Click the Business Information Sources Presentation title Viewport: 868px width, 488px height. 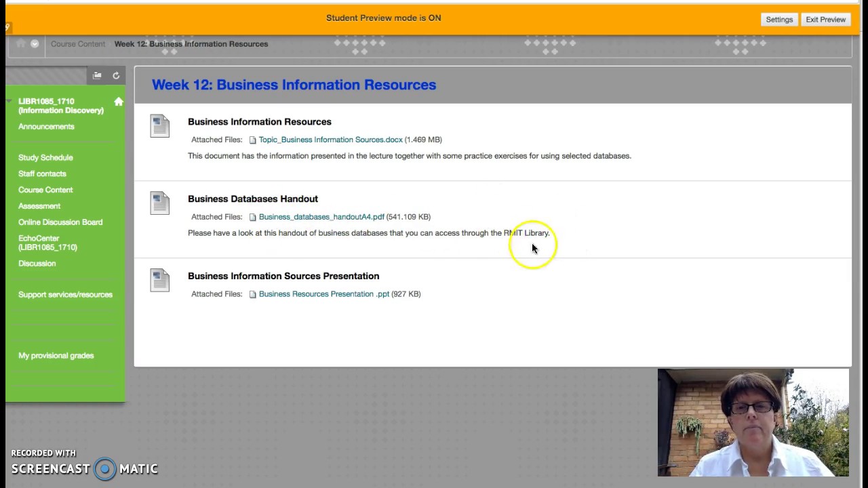pos(283,277)
